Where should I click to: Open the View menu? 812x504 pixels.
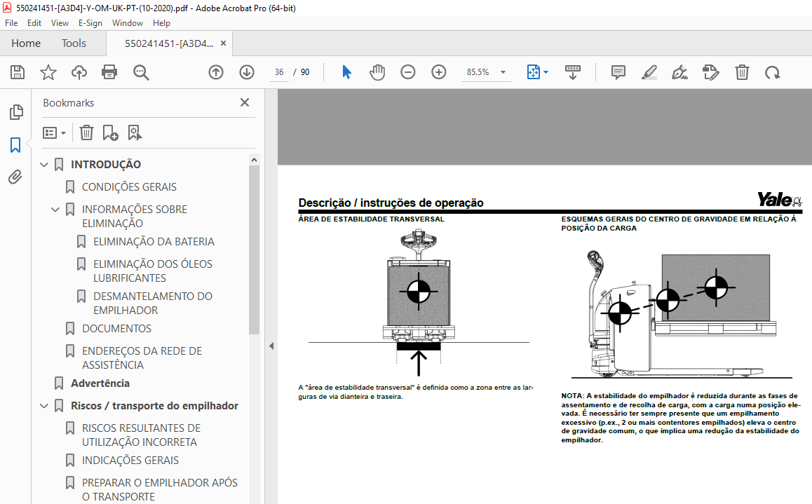click(x=60, y=22)
